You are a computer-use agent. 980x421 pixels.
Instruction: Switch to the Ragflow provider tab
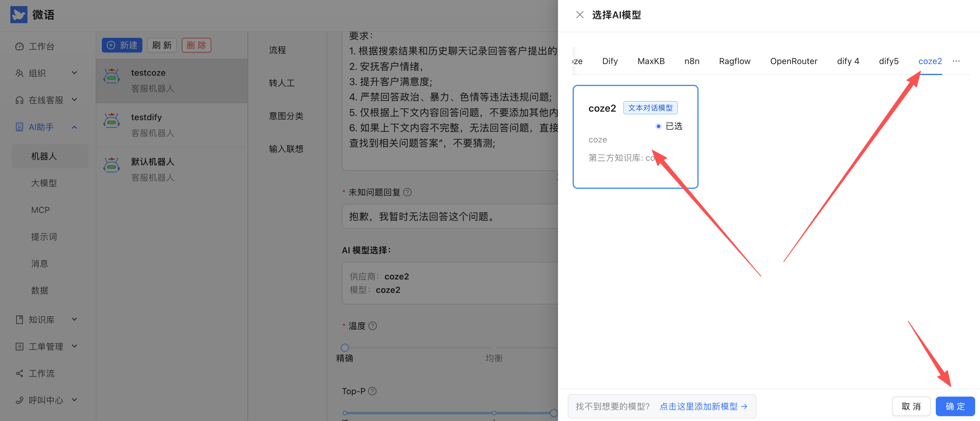tap(734, 61)
